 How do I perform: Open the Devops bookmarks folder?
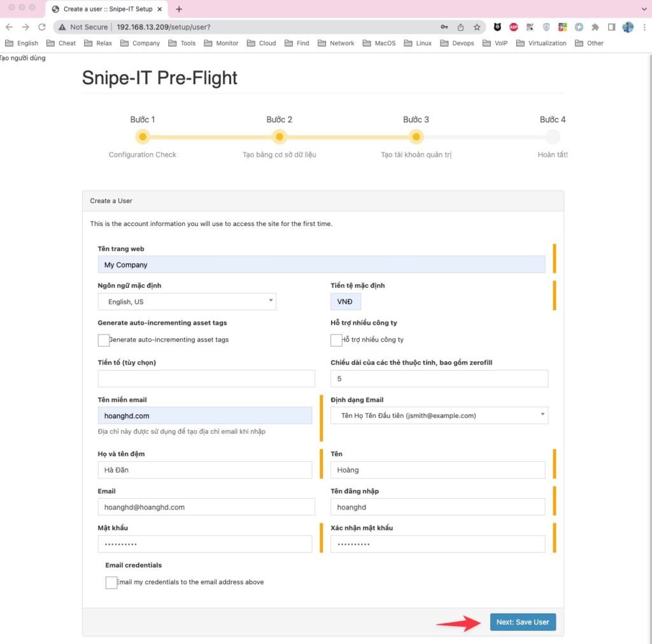coord(457,43)
